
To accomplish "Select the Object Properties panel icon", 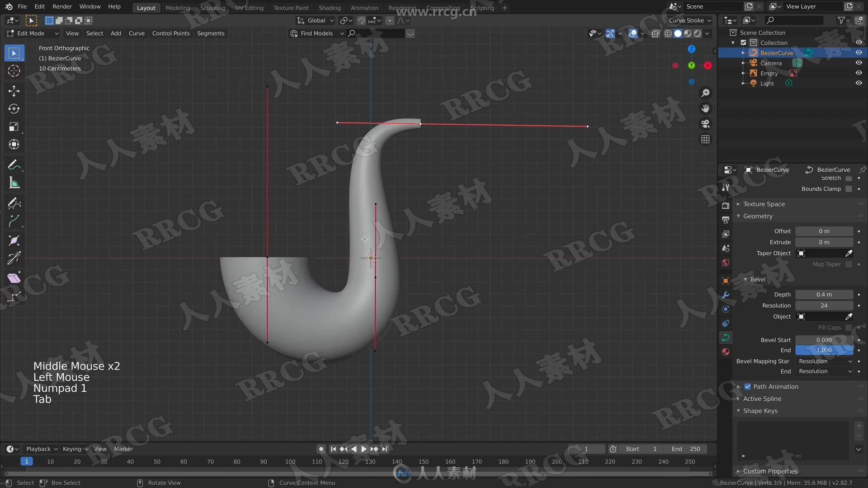I will (726, 278).
